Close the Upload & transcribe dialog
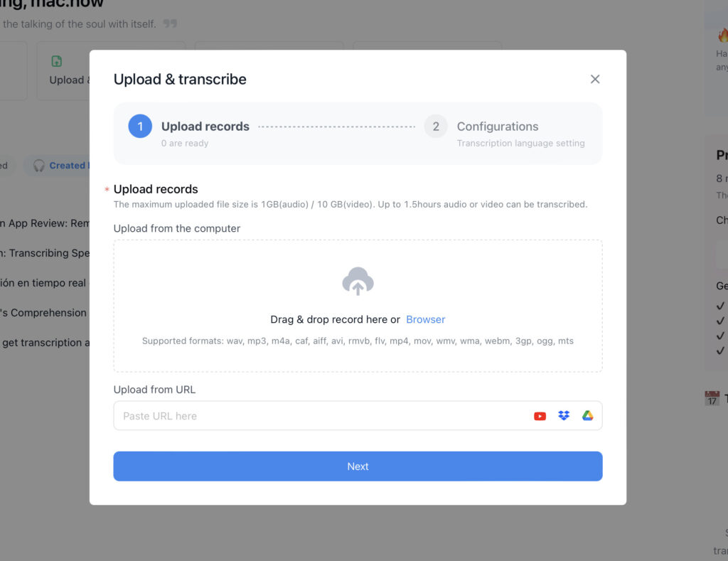This screenshot has height=561, width=728. point(595,80)
